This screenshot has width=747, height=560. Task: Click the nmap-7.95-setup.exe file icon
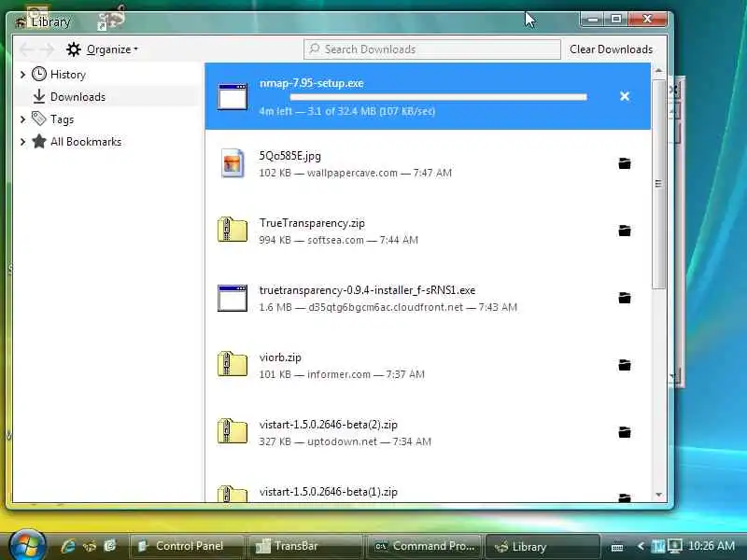(233, 97)
